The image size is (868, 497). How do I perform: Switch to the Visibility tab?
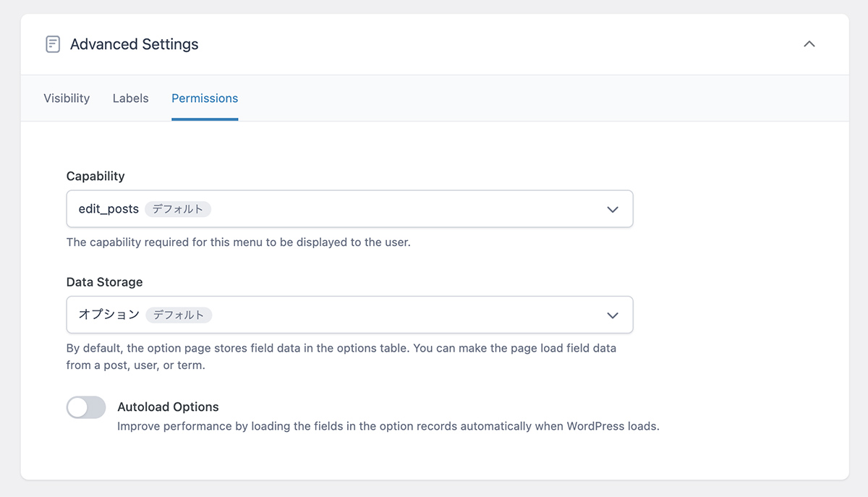(x=67, y=98)
